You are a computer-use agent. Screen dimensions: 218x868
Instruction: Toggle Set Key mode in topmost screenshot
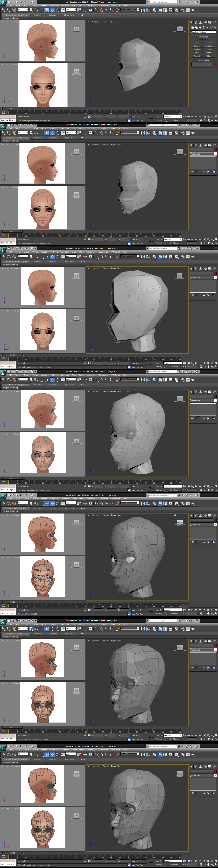159,120
